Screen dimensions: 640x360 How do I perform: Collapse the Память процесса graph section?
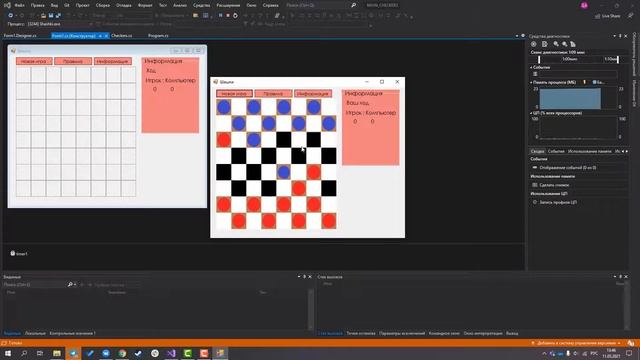point(531,82)
